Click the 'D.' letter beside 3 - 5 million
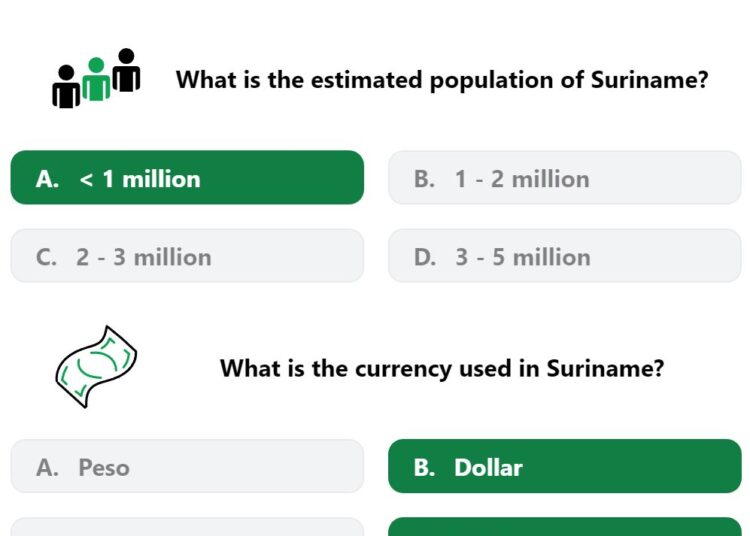 pyautogui.click(x=425, y=257)
